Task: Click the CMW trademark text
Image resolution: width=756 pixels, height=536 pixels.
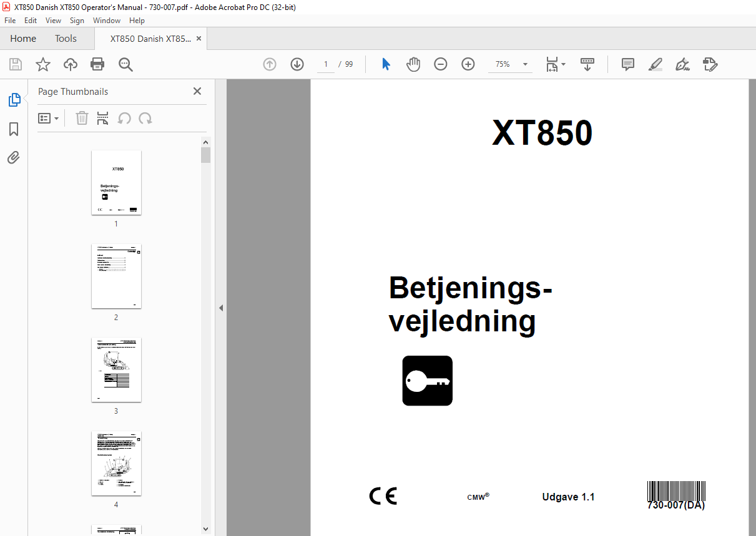Action: click(x=478, y=497)
